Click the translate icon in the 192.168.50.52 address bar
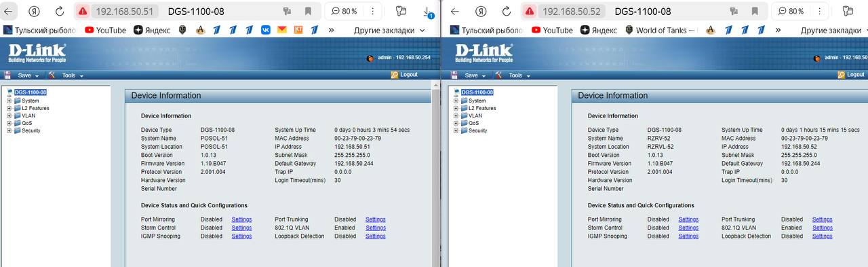Screen dimensions: 868x267 click(x=734, y=11)
